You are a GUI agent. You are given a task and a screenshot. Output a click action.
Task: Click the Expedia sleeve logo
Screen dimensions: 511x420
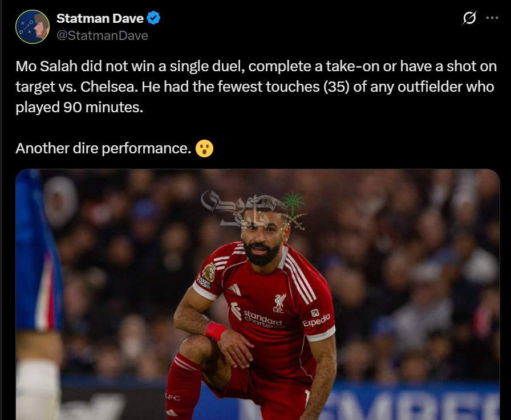point(316,318)
